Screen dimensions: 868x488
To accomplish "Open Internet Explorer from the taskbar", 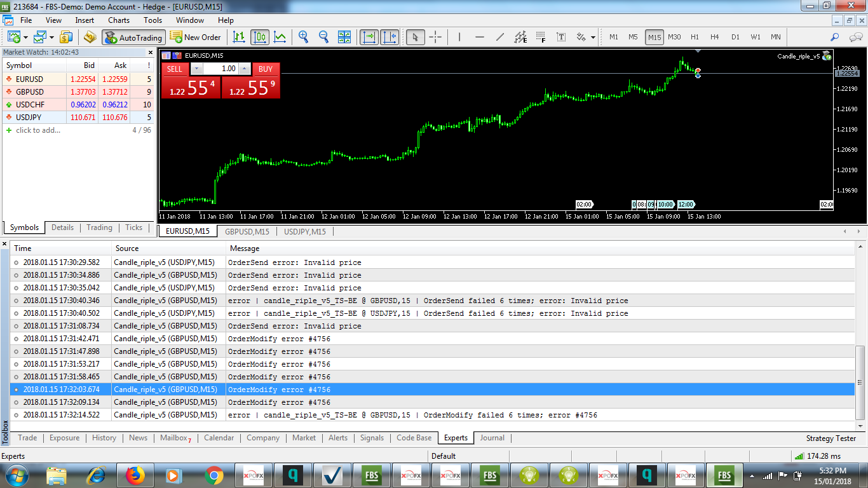I will 96,475.
